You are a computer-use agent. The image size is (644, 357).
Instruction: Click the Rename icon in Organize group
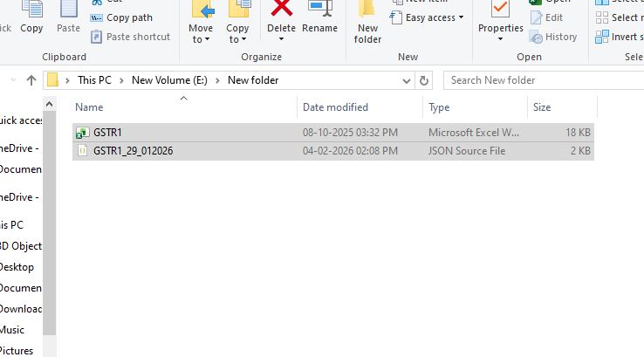click(319, 10)
